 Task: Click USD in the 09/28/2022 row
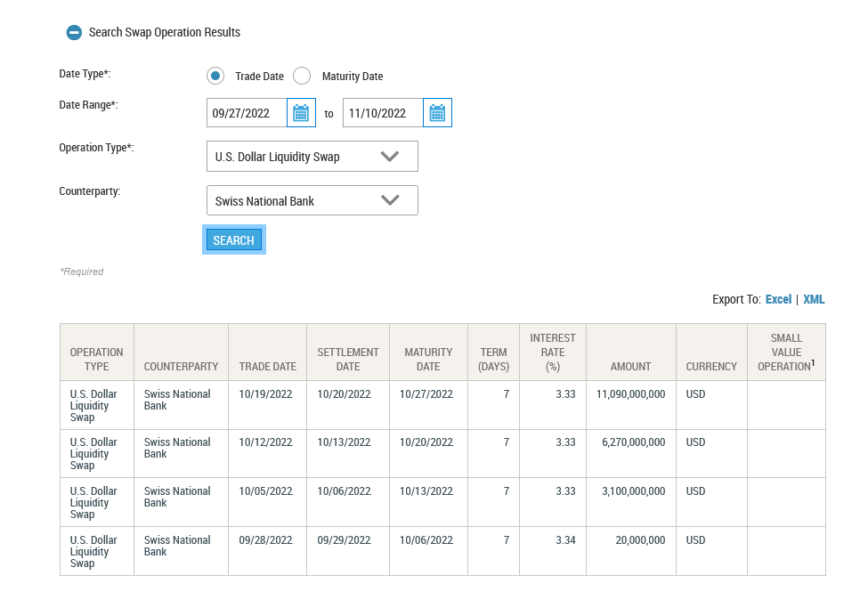[696, 539]
